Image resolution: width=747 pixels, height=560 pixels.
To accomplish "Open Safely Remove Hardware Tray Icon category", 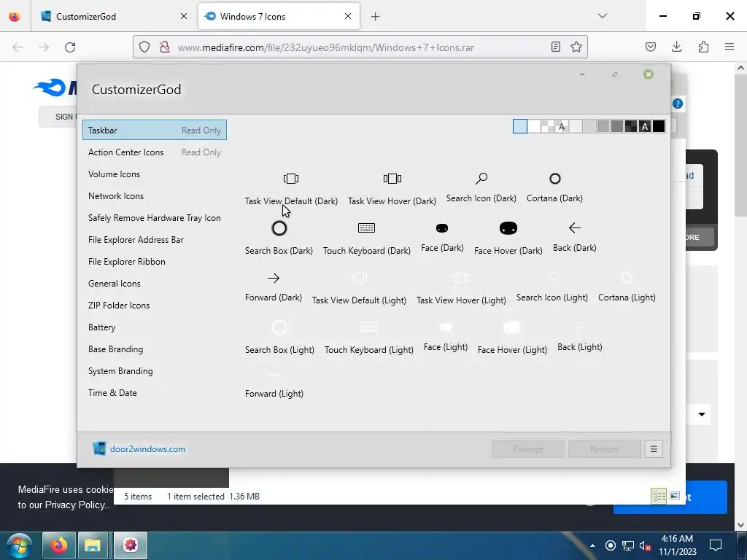I will [155, 217].
